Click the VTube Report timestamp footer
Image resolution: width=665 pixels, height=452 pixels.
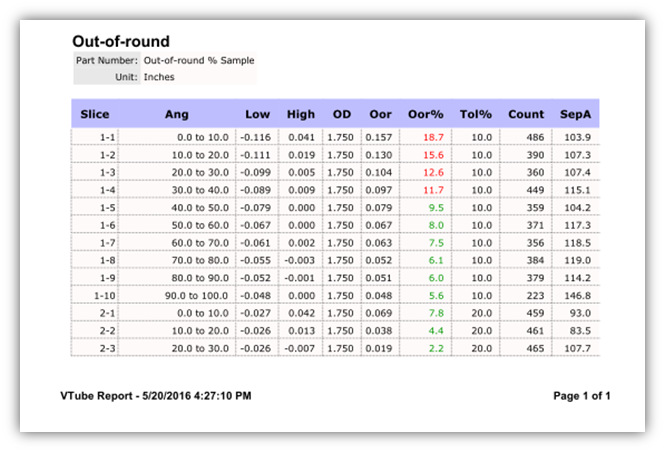tap(156, 396)
